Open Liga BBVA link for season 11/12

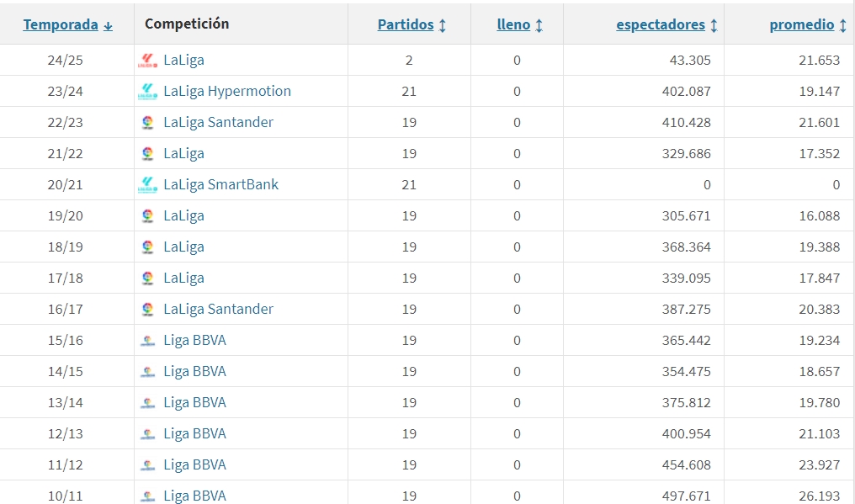(194, 464)
